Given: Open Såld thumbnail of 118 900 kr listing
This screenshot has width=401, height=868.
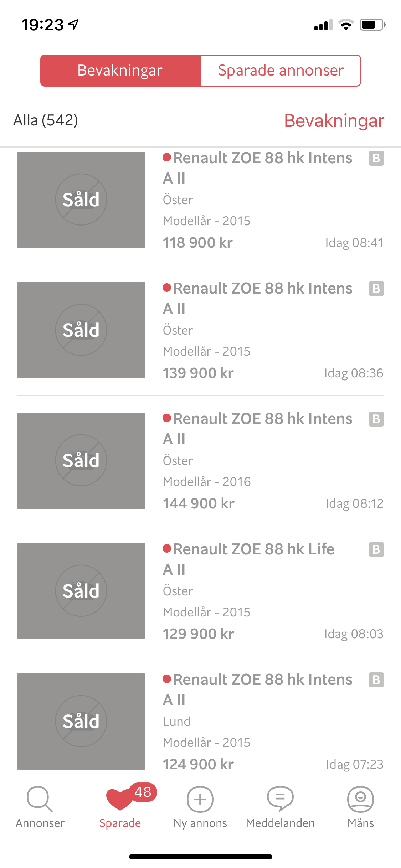Looking at the screenshot, I should 81,200.
